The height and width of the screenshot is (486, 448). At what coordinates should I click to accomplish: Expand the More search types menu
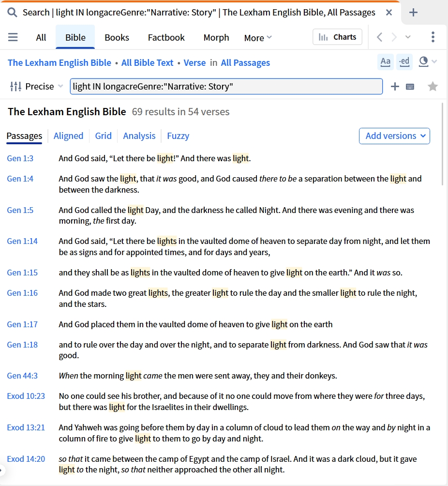tap(258, 38)
